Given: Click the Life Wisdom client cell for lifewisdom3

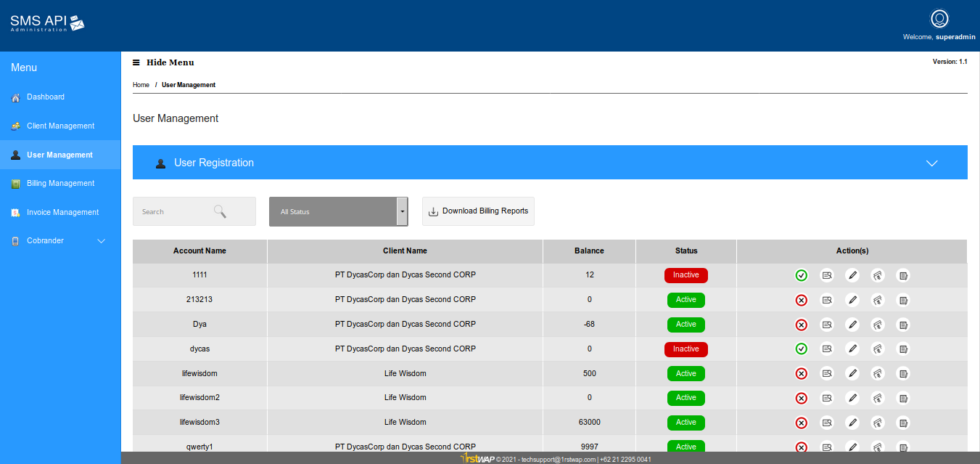Looking at the screenshot, I should tap(405, 423).
